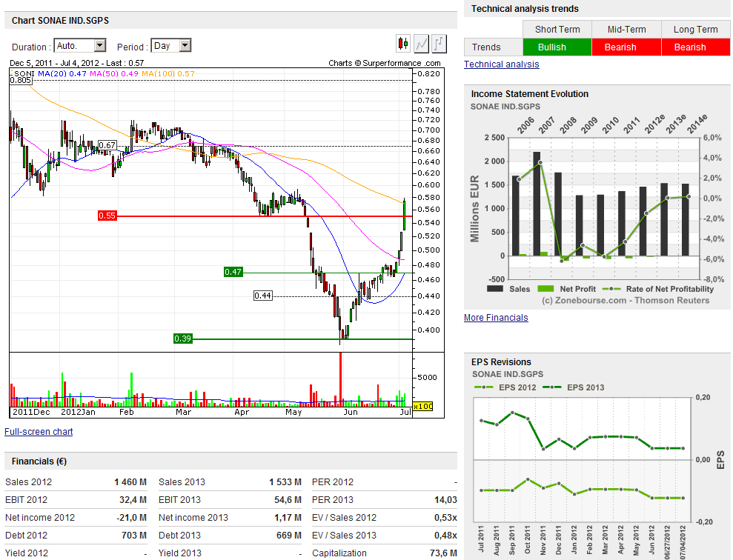Viewport: 733px width, 560px height.
Task: Click the EPS 2012 legend marker
Action: [x=483, y=387]
